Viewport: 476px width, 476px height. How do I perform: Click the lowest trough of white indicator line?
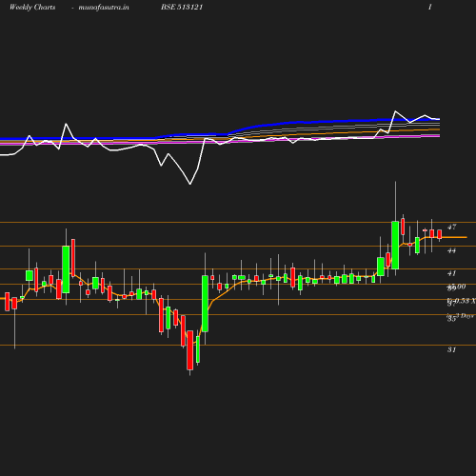click(x=190, y=184)
